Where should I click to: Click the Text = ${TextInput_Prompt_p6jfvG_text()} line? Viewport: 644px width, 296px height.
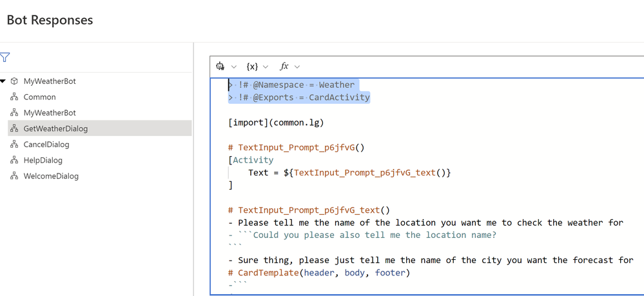point(349,173)
